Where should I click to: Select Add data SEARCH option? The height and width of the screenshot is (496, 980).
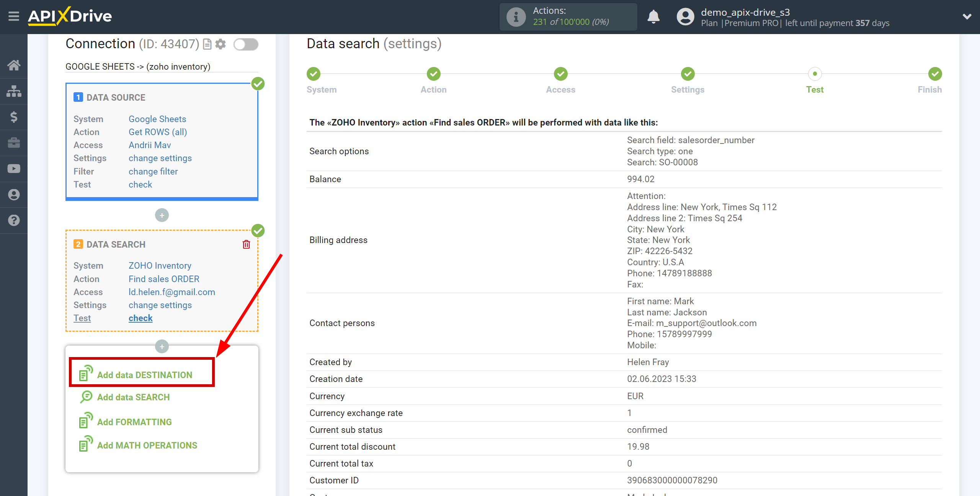[133, 397]
